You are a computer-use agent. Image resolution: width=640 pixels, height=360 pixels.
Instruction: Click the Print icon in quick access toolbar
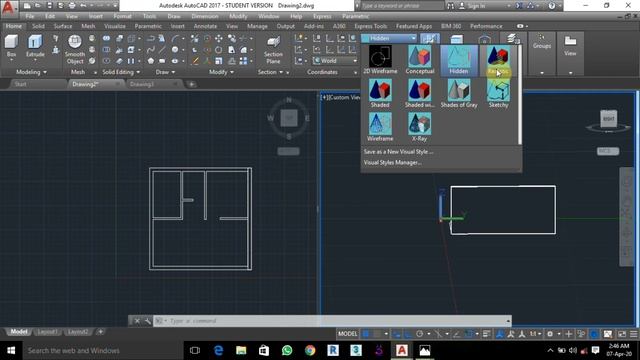[72, 6]
